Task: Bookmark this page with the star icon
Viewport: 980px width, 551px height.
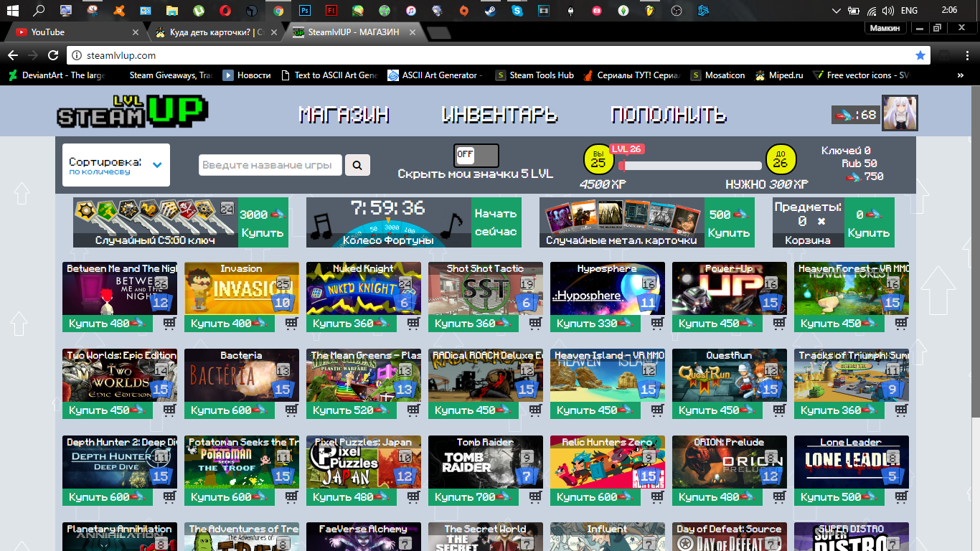Action: pos(920,55)
